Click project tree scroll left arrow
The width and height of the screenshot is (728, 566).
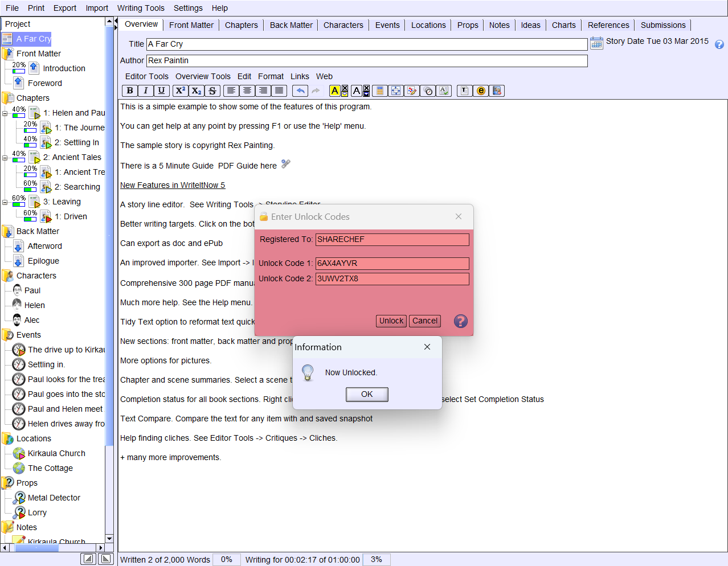[5, 548]
